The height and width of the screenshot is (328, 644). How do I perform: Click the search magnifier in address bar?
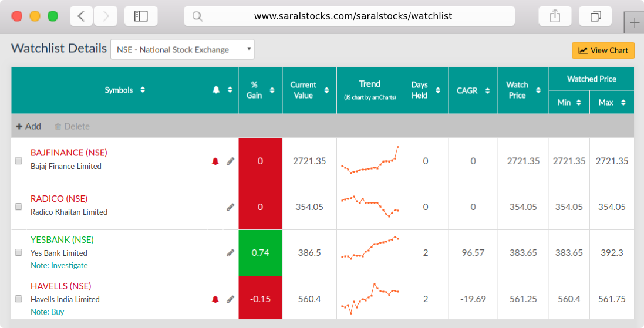click(197, 16)
